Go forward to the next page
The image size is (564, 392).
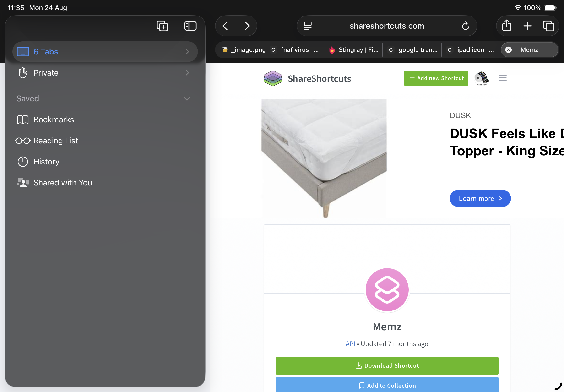click(247, 26)
